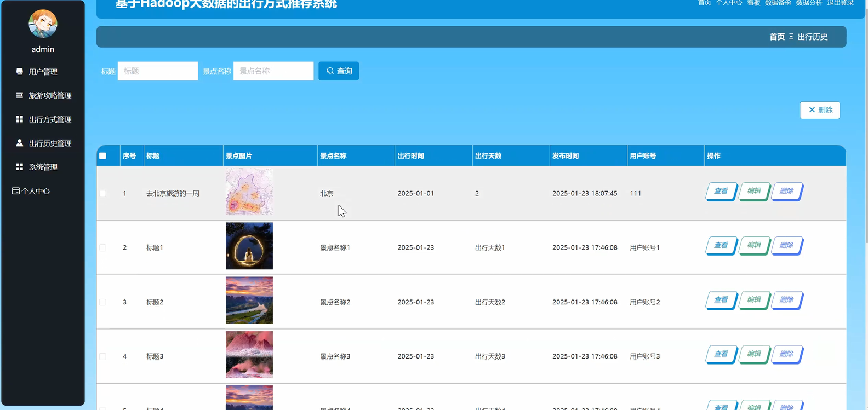
Task: Focus the 标题 search input field
Action: 158,71
